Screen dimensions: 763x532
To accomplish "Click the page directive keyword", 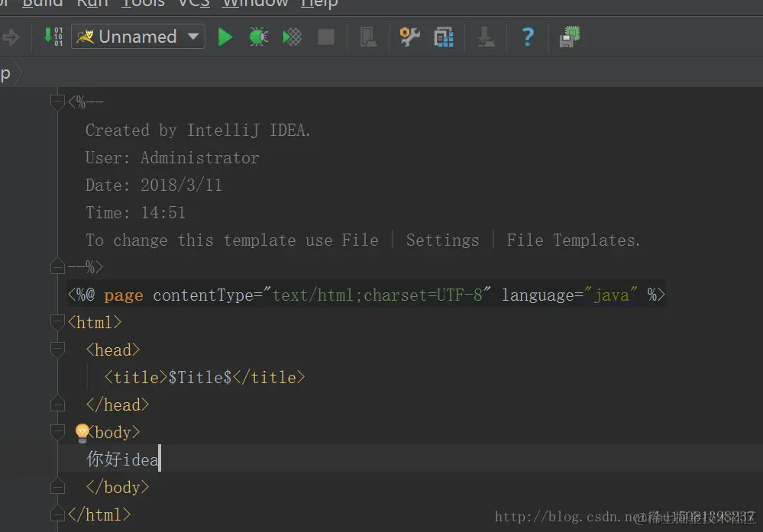I will click(x=124, y=295).
